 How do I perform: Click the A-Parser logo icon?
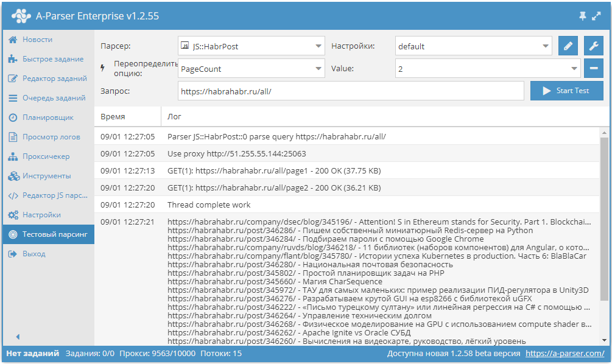(x=21, y=16)
